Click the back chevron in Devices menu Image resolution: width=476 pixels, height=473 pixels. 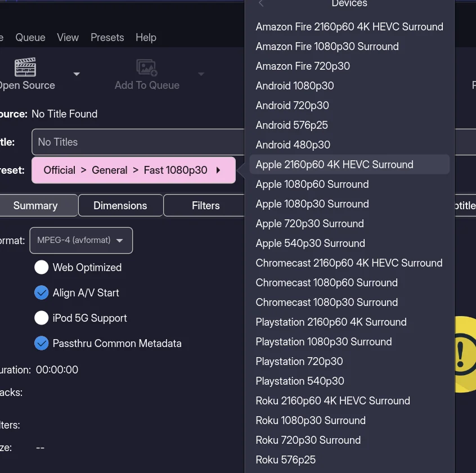[261, 4]
